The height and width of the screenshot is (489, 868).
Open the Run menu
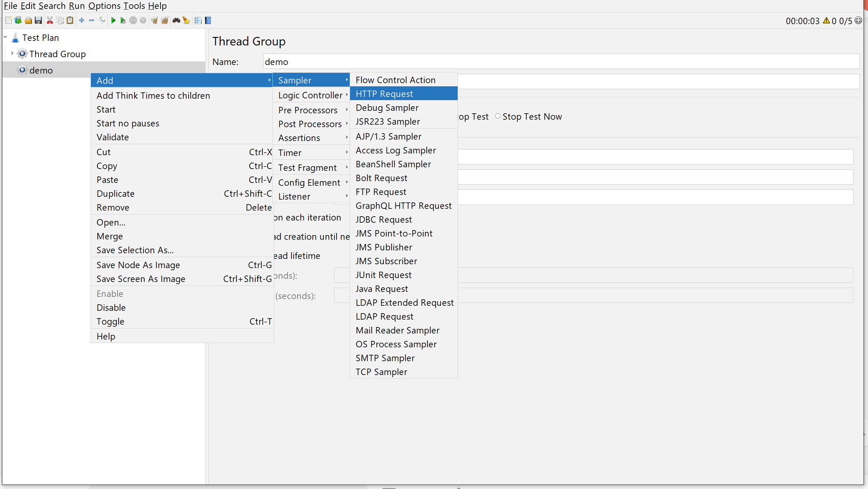pyautogui.click(x=77, y=6)
